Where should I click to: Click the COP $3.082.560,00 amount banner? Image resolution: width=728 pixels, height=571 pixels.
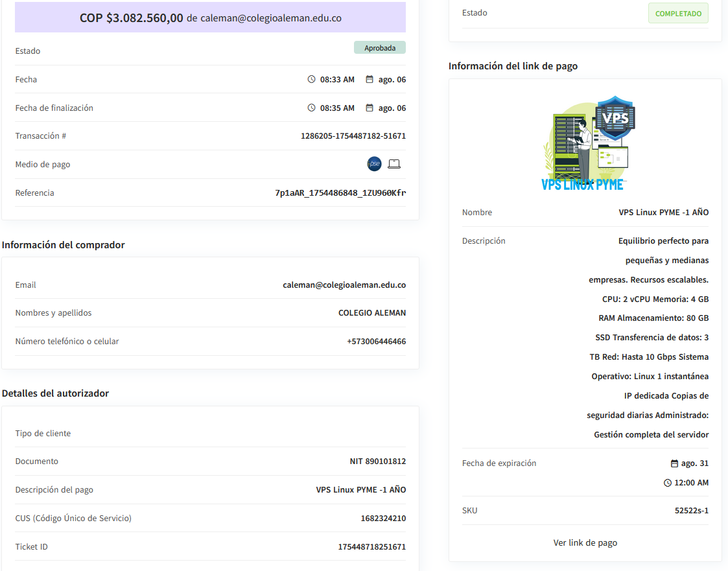point(210,18)
